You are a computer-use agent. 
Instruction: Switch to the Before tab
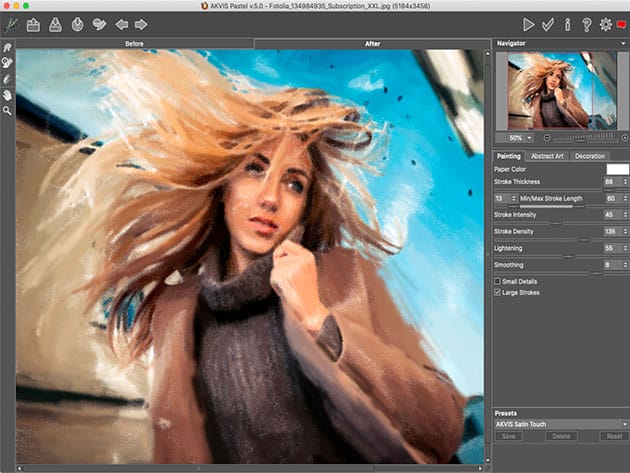click(x=133, y=45)
